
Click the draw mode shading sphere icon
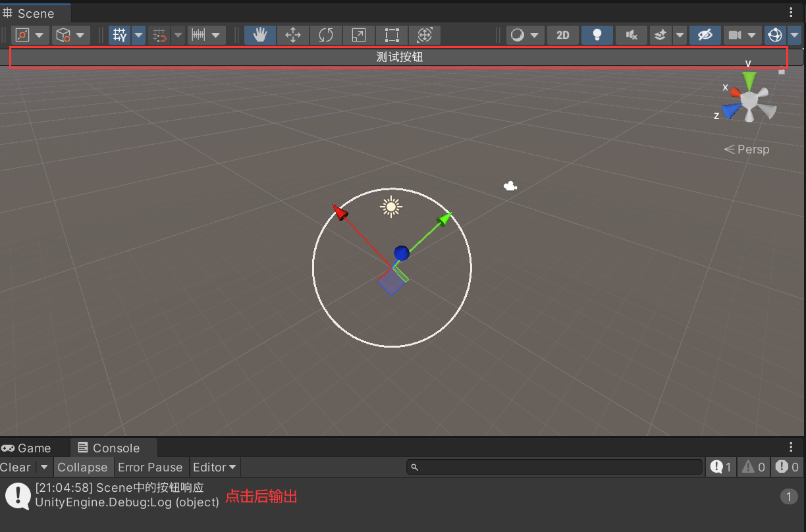coord(518,35)
